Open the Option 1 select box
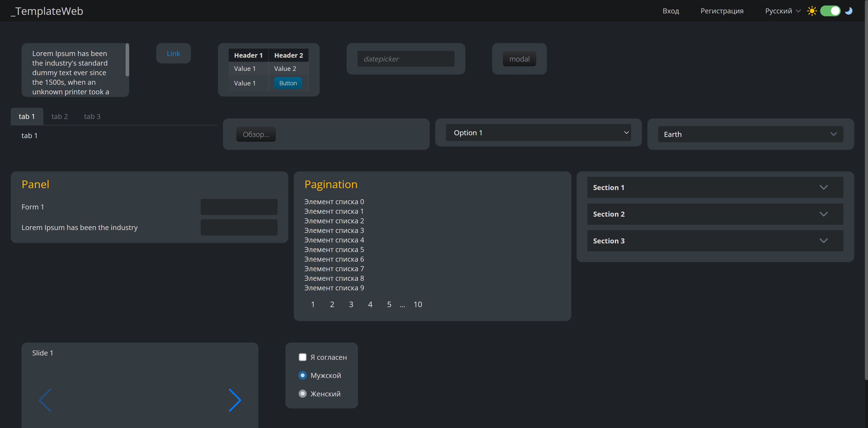This screenshot has width=868, height=428. (538, 132)
